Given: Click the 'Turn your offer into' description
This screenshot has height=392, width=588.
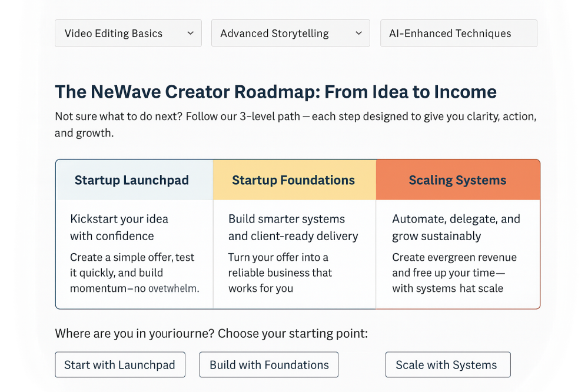Looking at the screenshot, I should coord(280,273).
